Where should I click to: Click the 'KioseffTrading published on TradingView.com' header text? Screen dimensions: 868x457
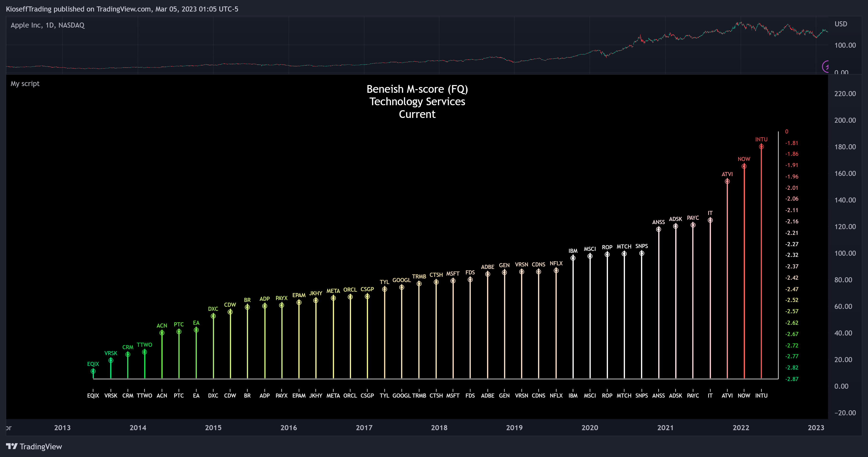click(78, 9)
